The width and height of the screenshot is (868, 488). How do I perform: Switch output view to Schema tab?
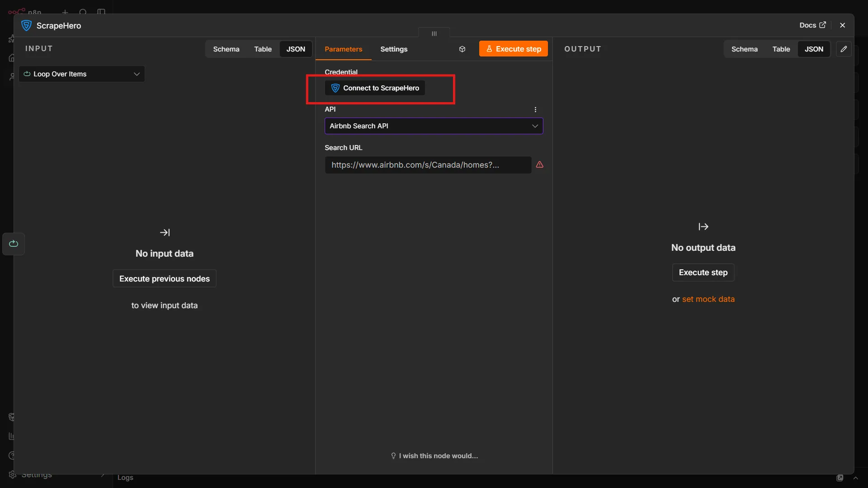pos(745,49)
